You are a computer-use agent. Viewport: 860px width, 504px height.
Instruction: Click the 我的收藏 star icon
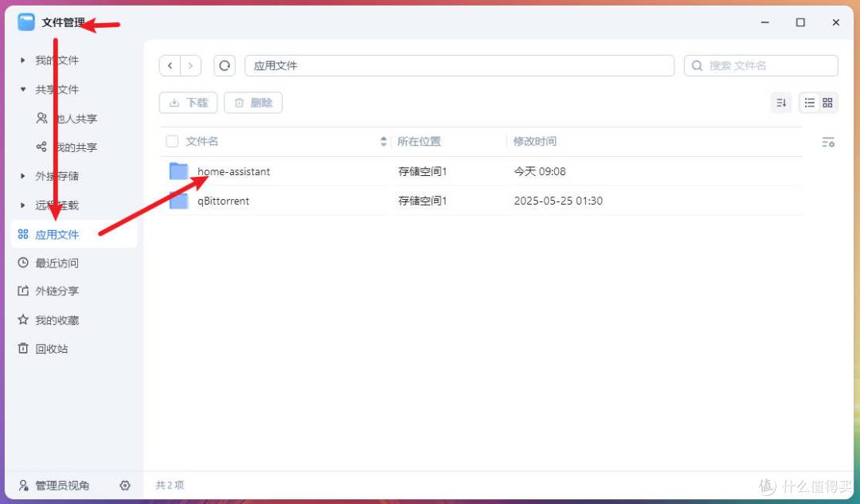pos(23,319)
